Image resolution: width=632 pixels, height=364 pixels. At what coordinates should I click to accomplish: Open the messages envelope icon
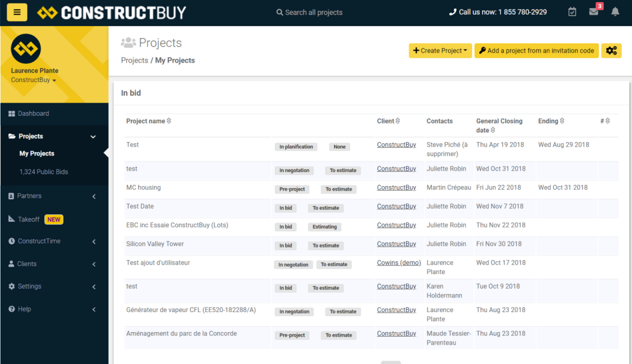pos(593,12)
